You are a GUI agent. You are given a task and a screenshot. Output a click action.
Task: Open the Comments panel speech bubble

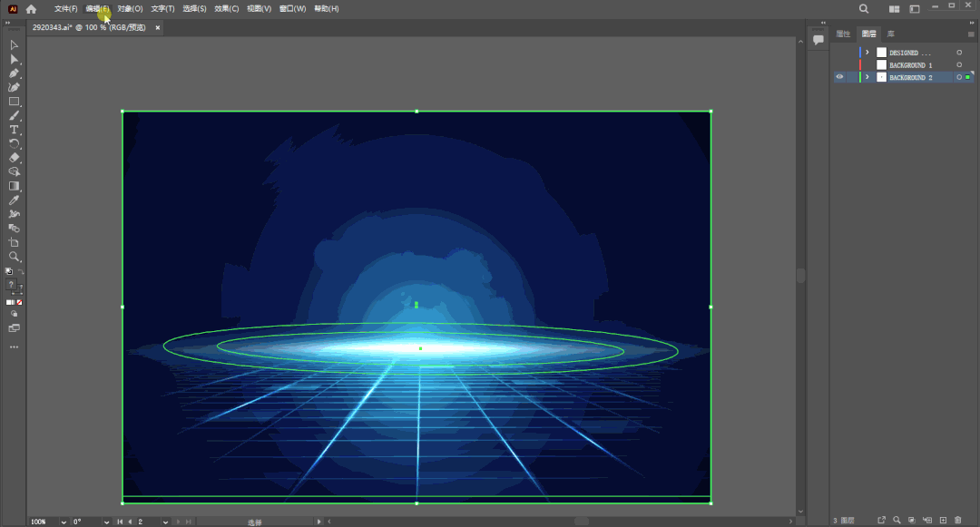point(818,40)
